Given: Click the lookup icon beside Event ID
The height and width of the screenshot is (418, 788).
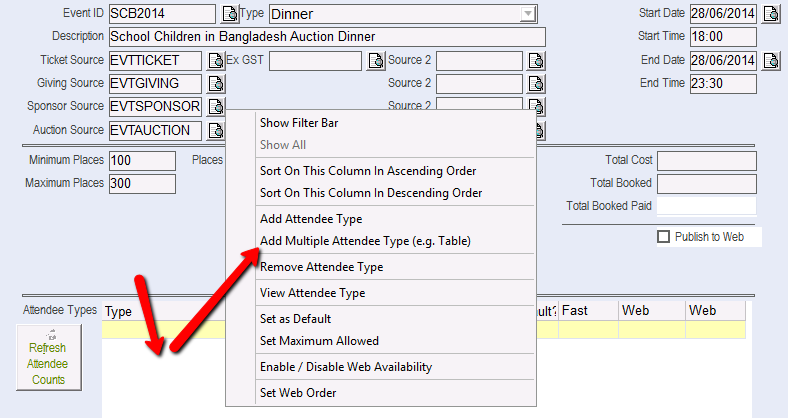Looking at the screenshot, I should pos(230,14).
